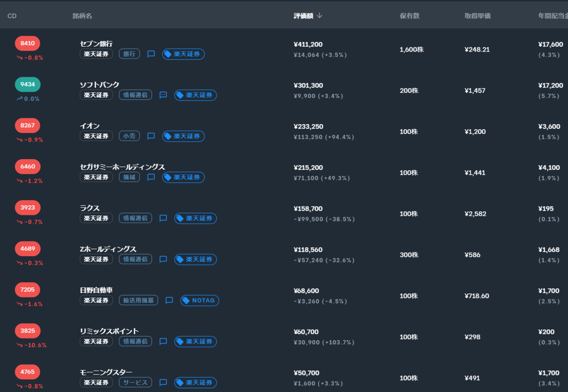Select stock name セガサミーホールディングス
The height and width of the screenshot is (392, 568).
point(123,167)
